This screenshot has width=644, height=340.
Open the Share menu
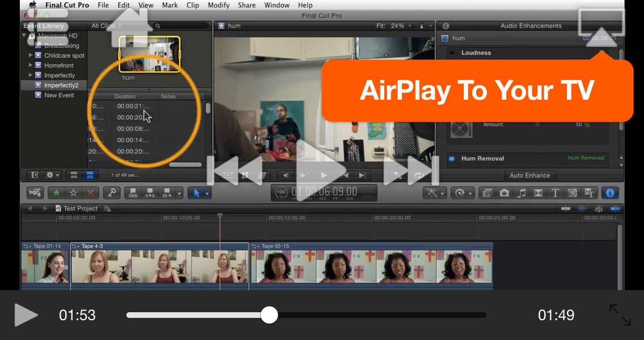click(247, 5)
